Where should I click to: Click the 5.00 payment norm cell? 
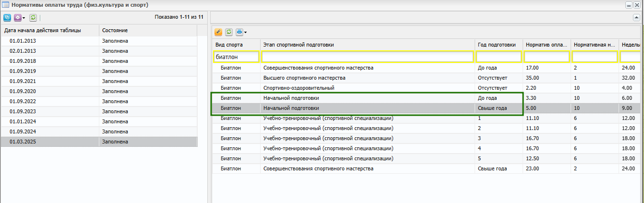click(x=547, y=108)
